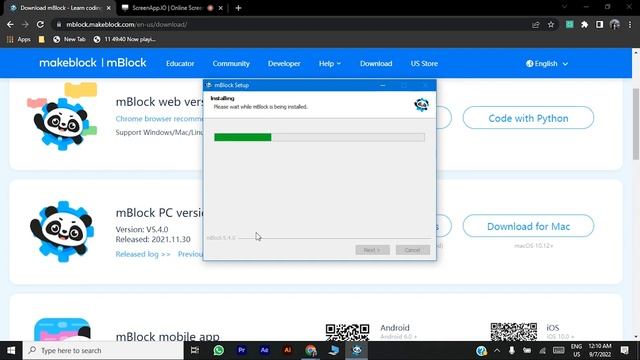The image size is (640, 360).
Task: Click the mBlock PC version panda image
Action: pyautogui.click(x=62, y=231)
